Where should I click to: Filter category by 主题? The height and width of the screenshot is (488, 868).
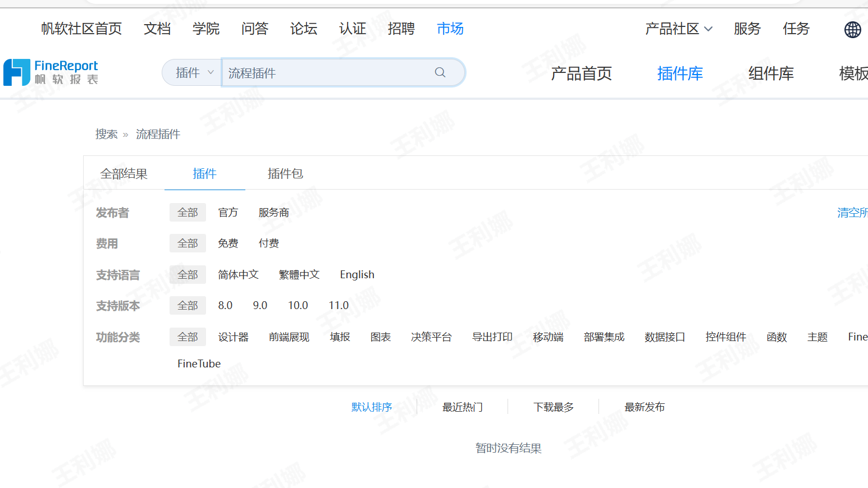click(817, 337)
